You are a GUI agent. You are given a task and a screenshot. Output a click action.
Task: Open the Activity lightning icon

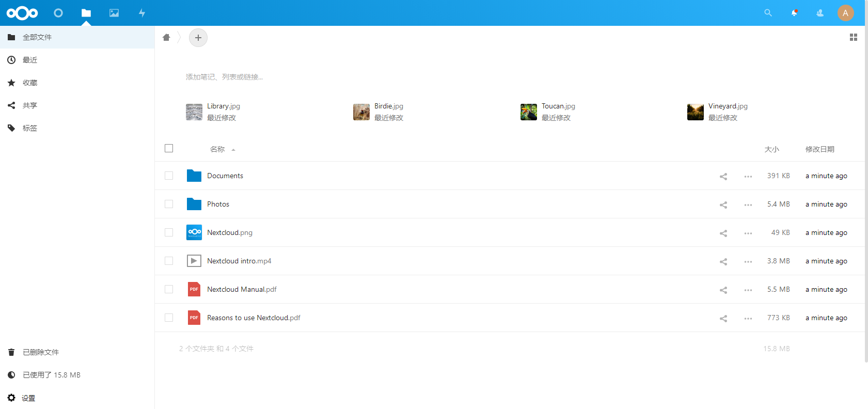tap(142, 13)
